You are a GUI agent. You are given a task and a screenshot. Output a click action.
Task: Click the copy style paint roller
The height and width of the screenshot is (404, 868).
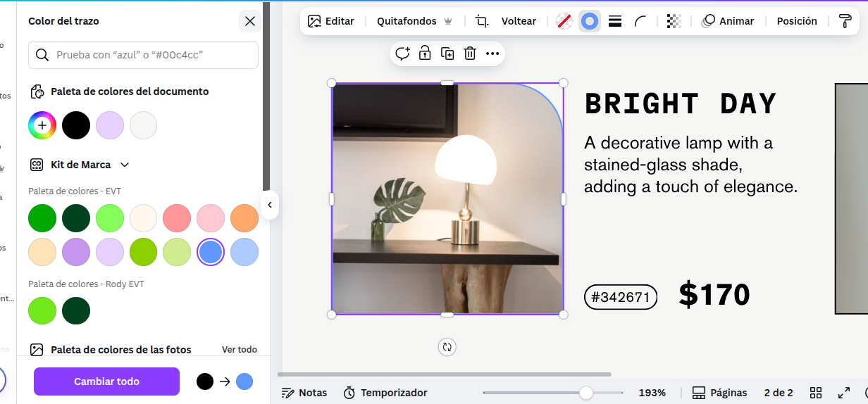point(845,21)
